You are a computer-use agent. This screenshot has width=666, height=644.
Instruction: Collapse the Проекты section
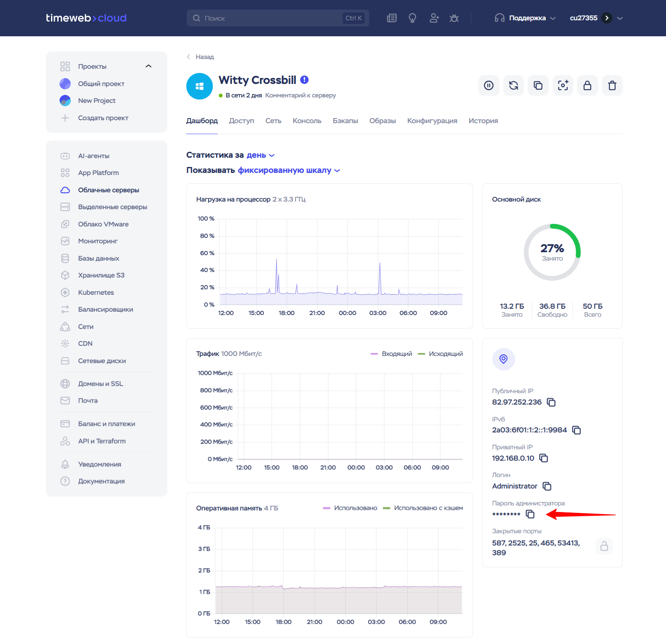[x=148, y=66]
